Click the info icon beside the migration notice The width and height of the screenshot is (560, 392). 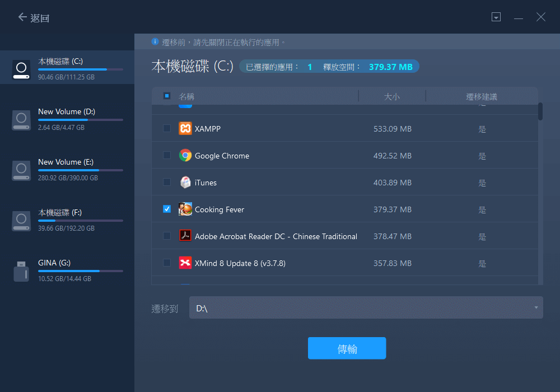pyautogui.click(x=155, y=41)
